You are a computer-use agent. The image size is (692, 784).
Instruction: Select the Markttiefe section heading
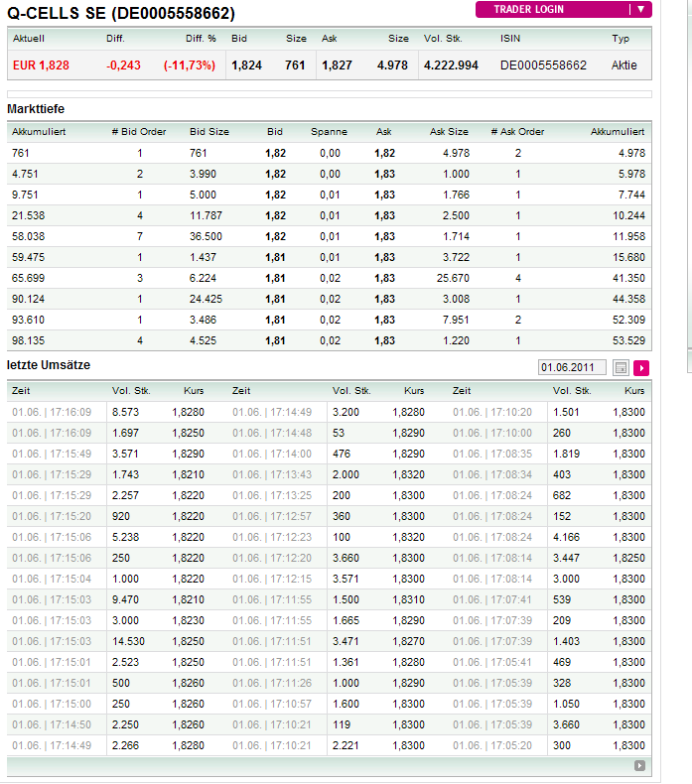click(36, 108)
